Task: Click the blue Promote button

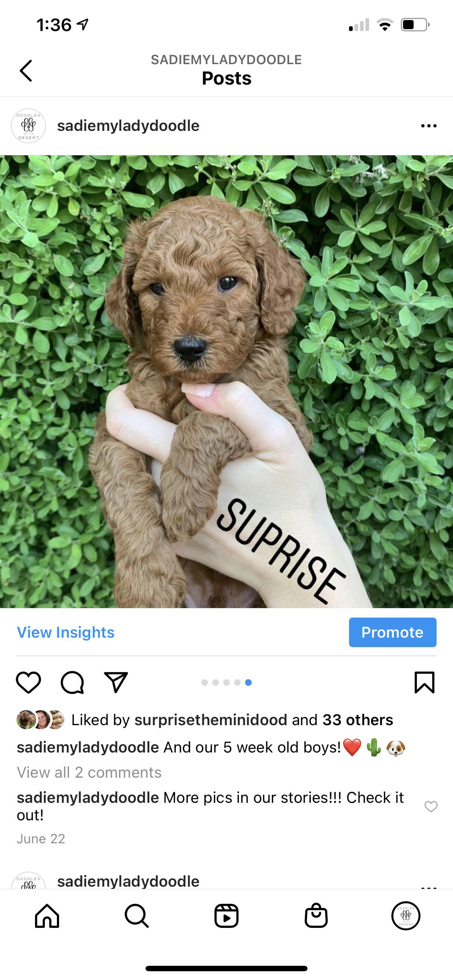Action: coord(392,632)
